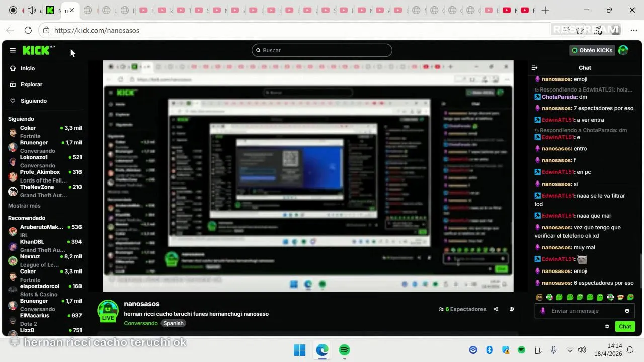Image resolution: width=644 pixels, height=362 pixels.
Task: Click the clock showing 14:14
Action: [615, 346]
